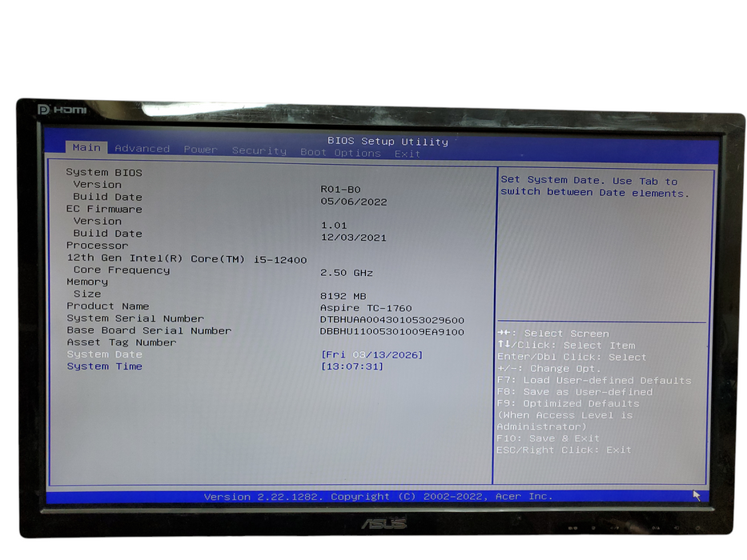747x560 pixels.
Task: Click the Core Frequency label
Action: pos(122,270)
